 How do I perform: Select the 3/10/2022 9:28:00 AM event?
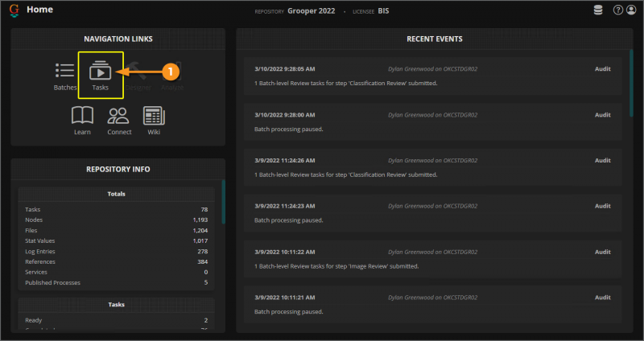coord(433,122)
